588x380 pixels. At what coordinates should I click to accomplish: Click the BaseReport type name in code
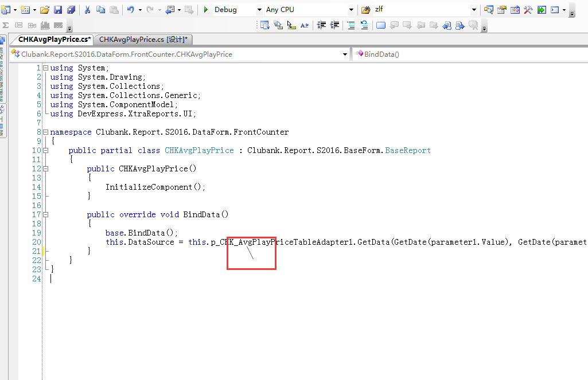[408, 150]
